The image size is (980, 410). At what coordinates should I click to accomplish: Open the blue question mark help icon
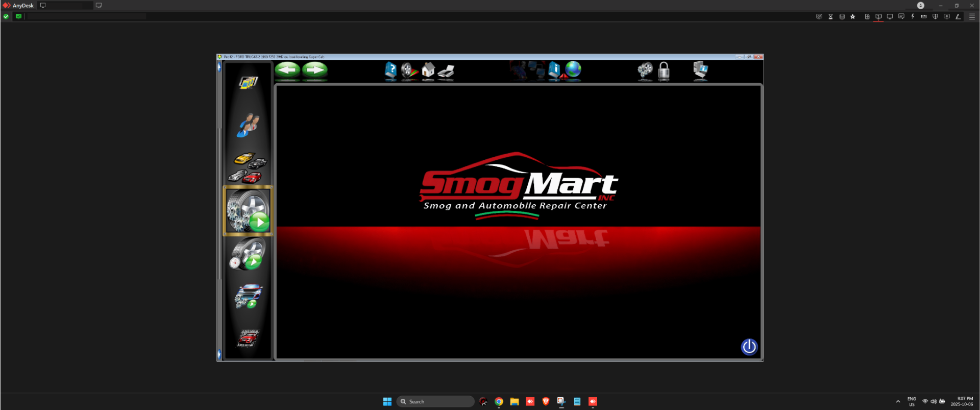point(390,70)
